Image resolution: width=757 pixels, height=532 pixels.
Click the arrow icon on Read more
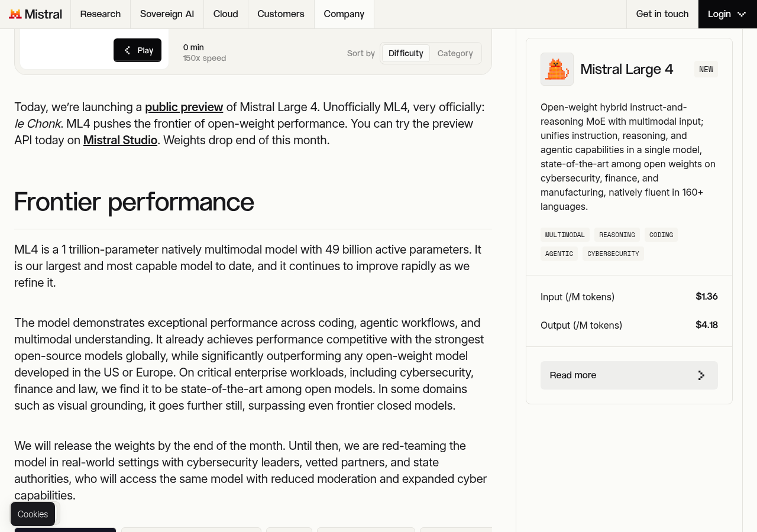point(701,375)
